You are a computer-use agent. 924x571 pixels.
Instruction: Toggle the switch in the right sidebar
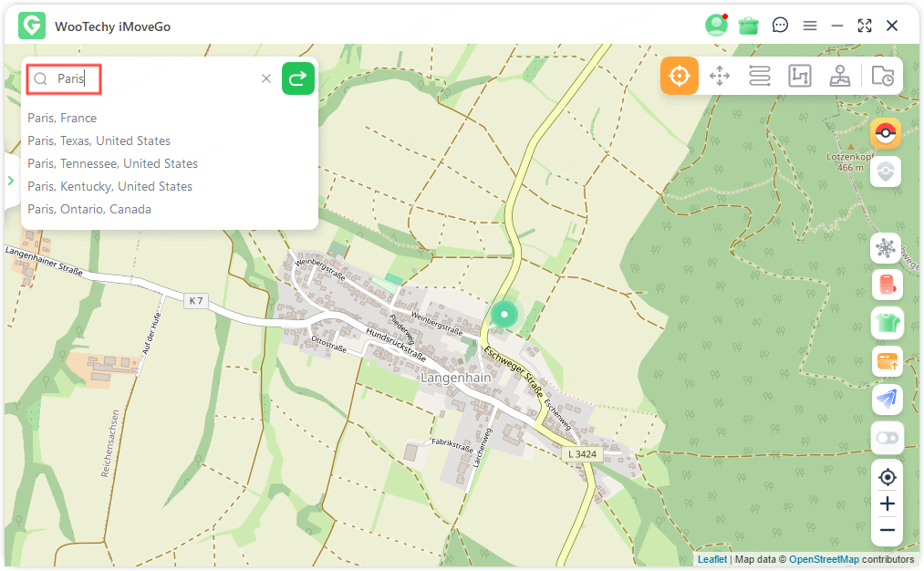pos(887,438)
